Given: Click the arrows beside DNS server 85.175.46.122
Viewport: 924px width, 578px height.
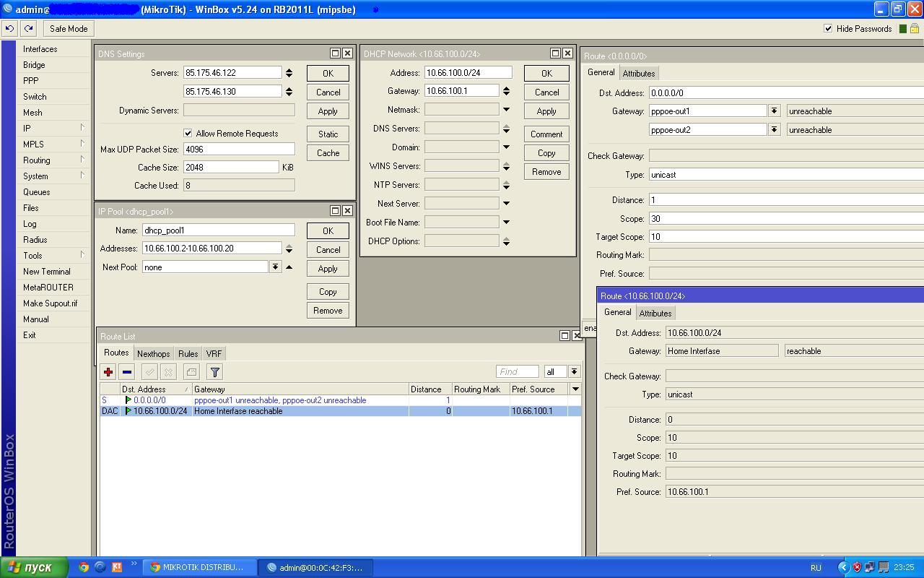Looking at the screenshot, I should coord(289,73).
